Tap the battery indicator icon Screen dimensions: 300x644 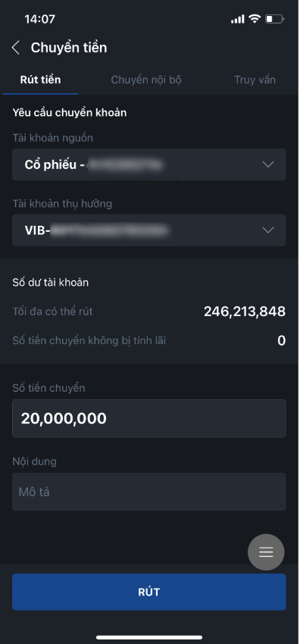pyautogui.click(x=274, y=19)
